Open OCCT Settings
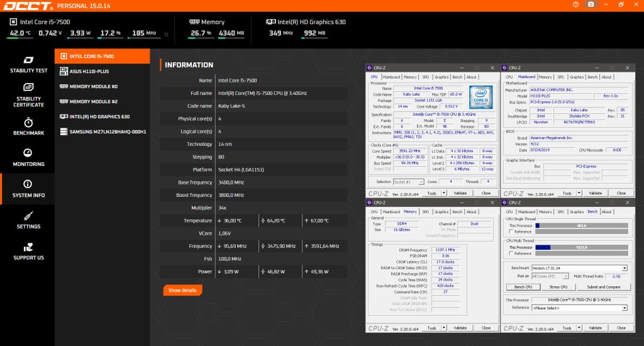The width and height of the screenshot is (644, 346). click(x=28, y=220)
